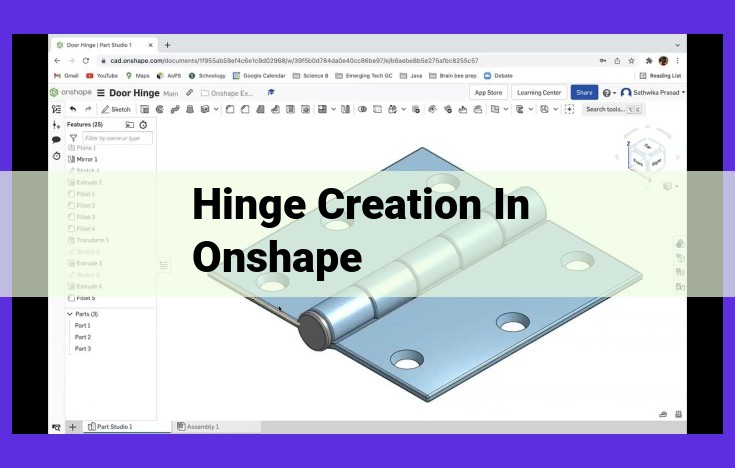The width and height of the screenshot is (735, 468).
Task: Select the Delete face tool
Action: [x=448, y=109]
